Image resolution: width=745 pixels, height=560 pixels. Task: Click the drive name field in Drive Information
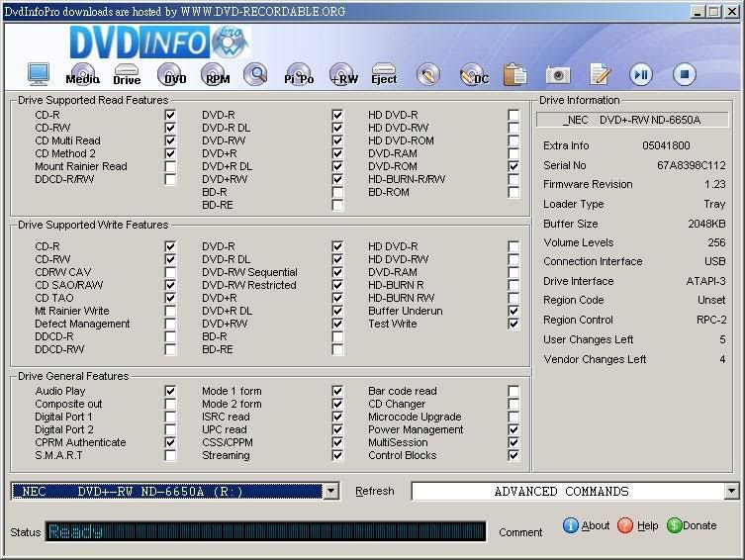point(632,120)
